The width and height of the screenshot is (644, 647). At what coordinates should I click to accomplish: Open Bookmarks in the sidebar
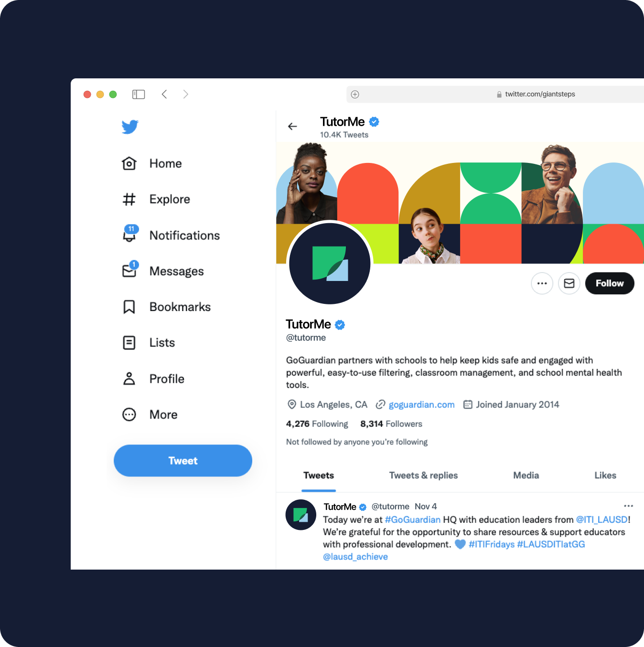click(x=166, y=307)
